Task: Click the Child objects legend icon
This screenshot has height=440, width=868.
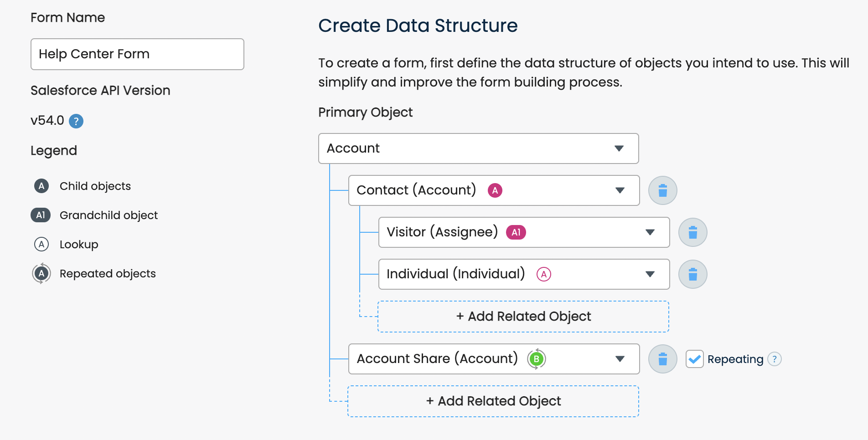Action: tap(41, 186)
